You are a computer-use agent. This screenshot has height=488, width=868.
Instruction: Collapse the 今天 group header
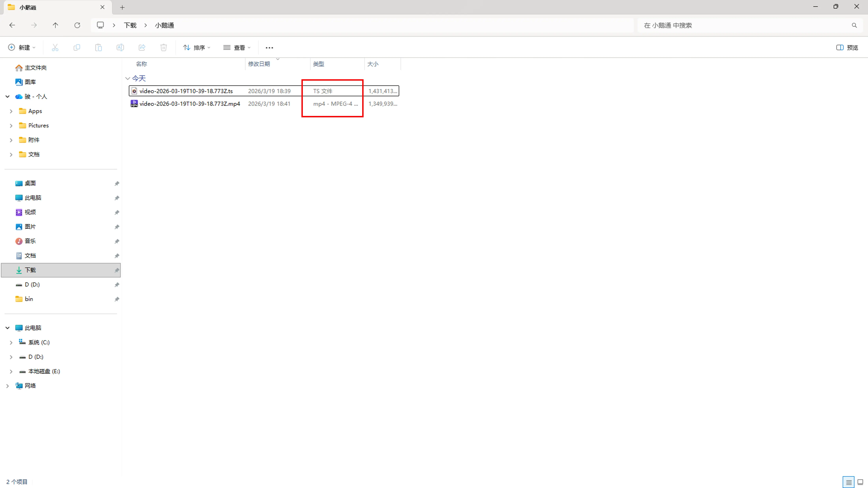[128, 78]
